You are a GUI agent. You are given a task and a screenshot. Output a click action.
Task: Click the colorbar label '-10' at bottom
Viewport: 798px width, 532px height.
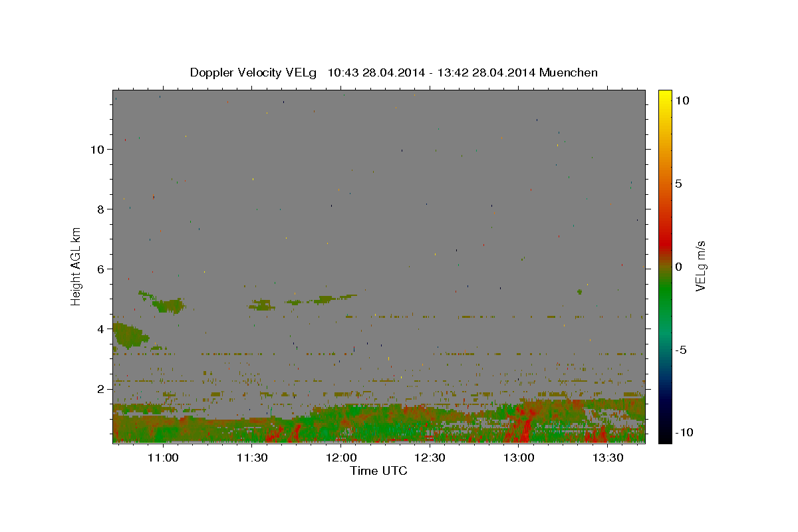point(683,433)
